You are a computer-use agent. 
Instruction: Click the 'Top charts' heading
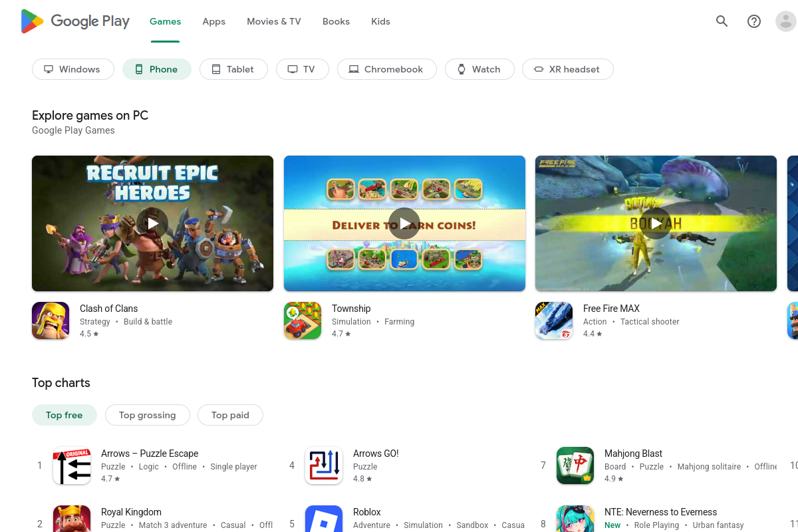[x=61, y=383]
